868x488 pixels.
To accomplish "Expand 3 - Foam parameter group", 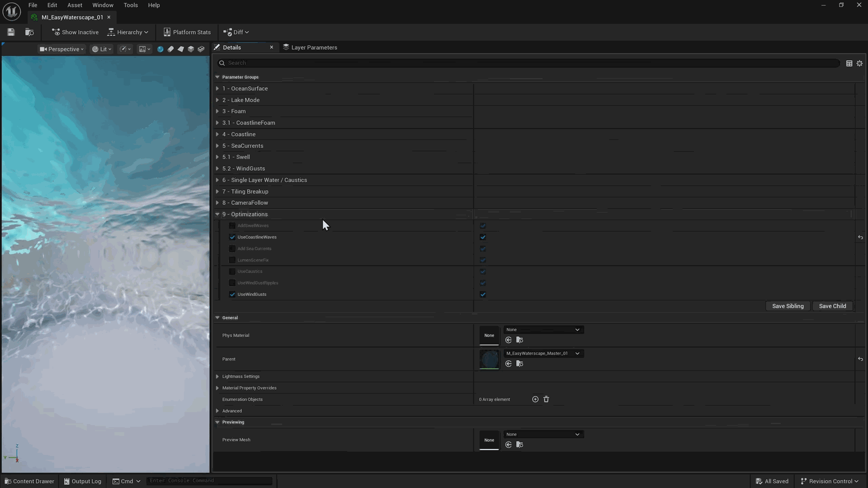I will [218, 111].
